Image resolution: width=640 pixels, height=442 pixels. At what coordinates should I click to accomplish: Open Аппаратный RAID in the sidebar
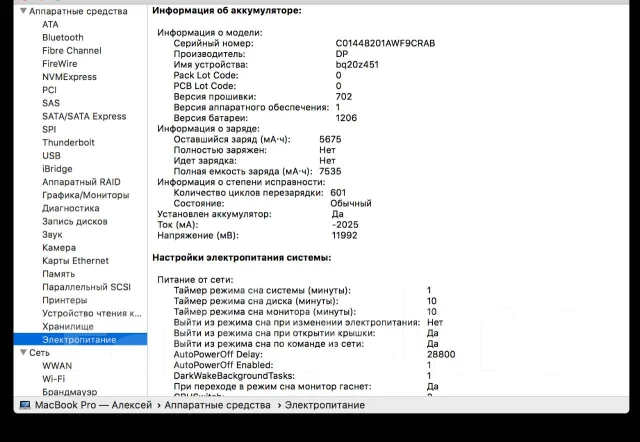tap(81, 182)
